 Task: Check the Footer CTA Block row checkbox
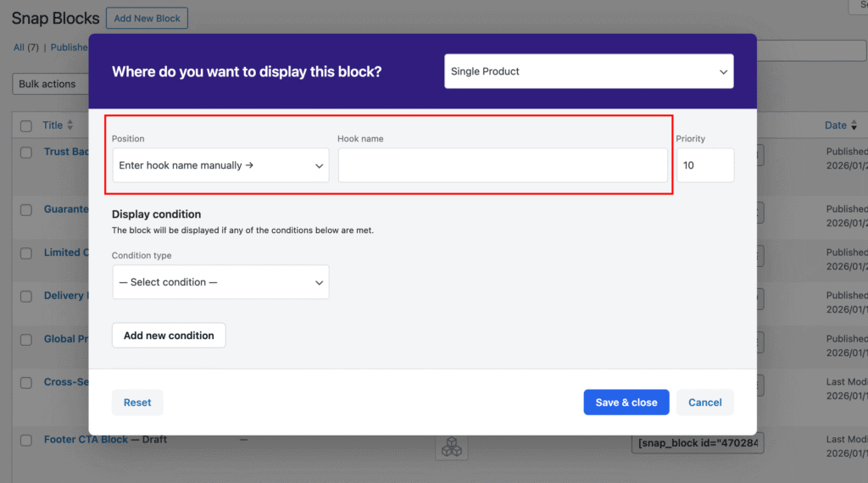pyautogui.click(x=26, y=440)
